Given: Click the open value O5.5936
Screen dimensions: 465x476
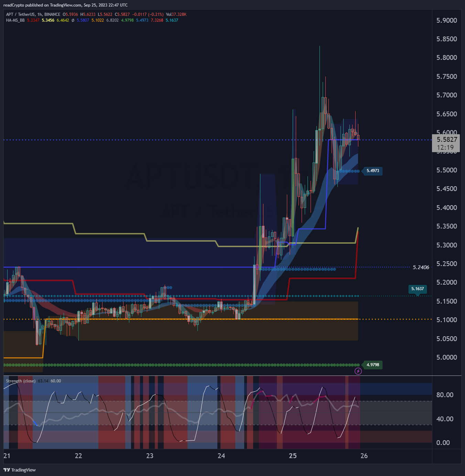Looking at the screenshot, I should pos(70,14).
